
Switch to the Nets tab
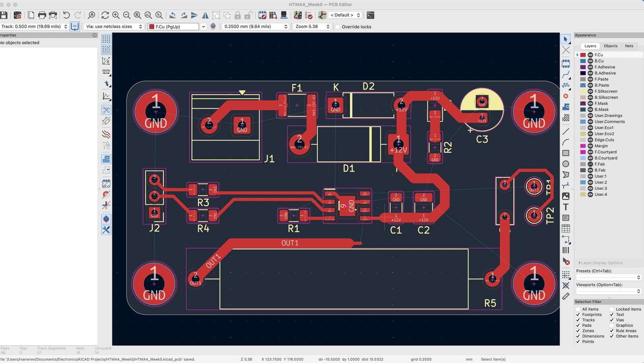click(629, 46)
